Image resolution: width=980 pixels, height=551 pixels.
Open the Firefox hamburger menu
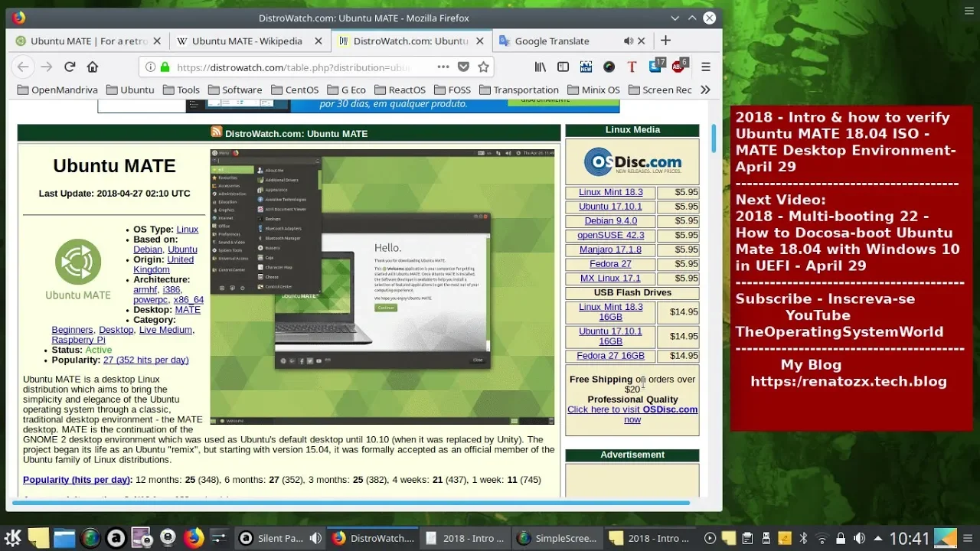(706, 67)
